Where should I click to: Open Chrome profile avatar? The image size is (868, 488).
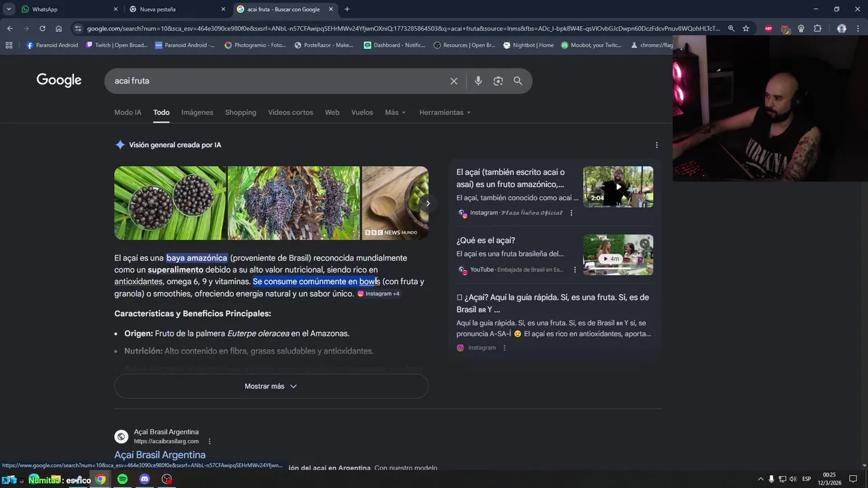(842, 28)
